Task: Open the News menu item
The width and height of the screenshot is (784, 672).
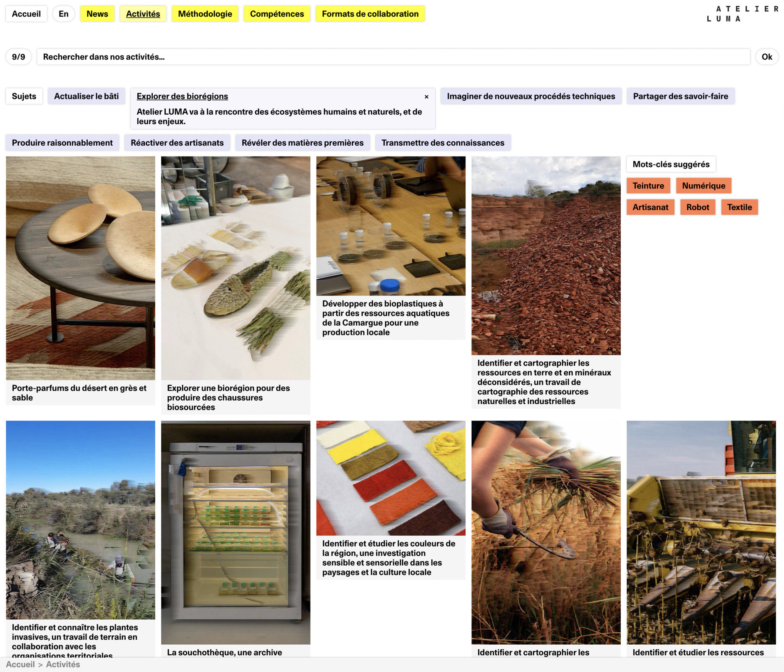Action: (97, 14)
